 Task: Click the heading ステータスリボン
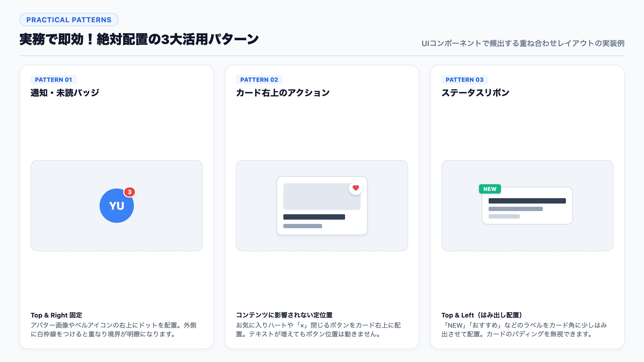tap(475, 93)
